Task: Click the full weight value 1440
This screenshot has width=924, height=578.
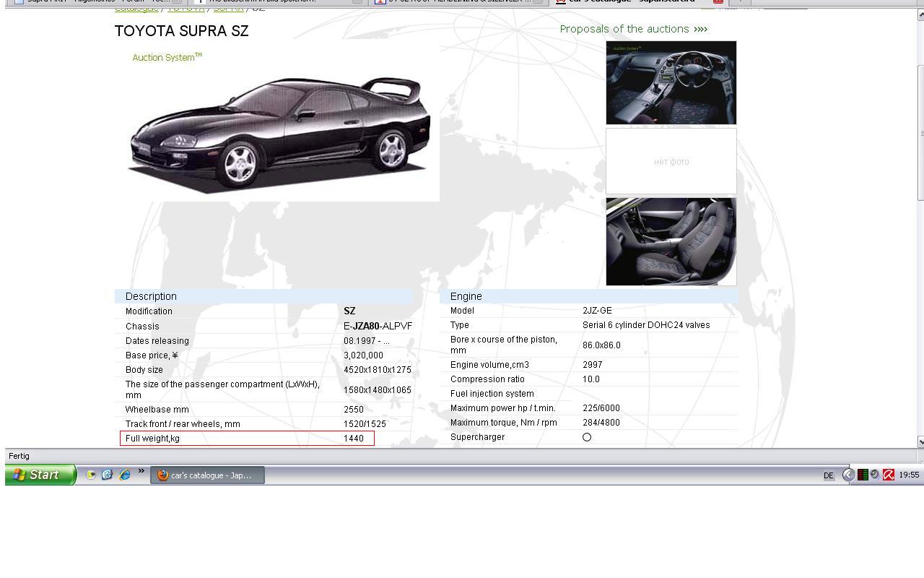Action: click(354, 438)
